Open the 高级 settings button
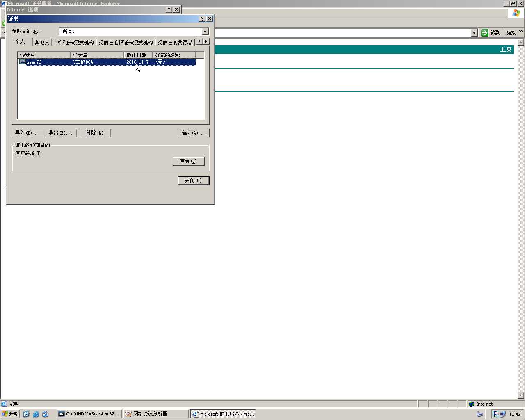 194,133
